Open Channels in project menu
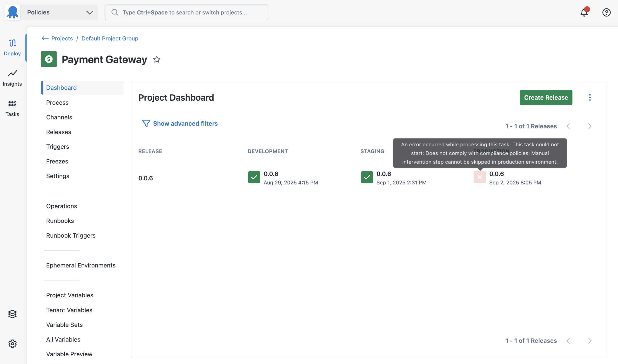618x364 pixels. (x=59, y=117)
